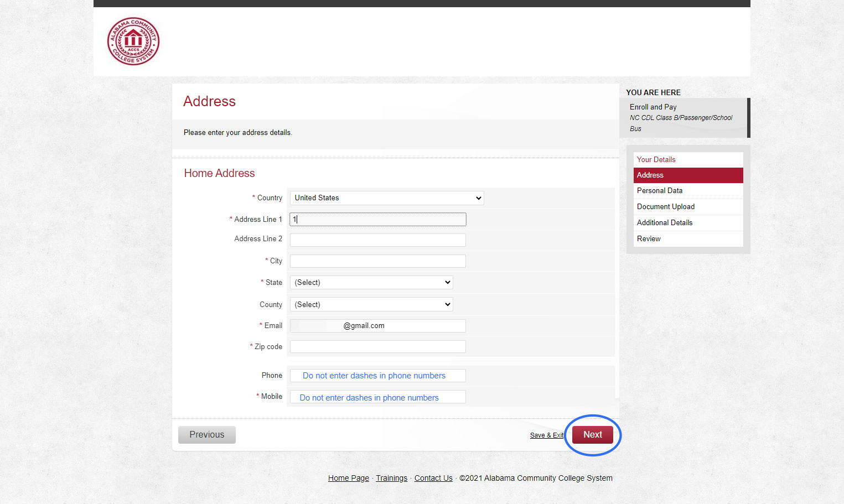
Task: Follow the Trainings footer link
Action: 392,478
